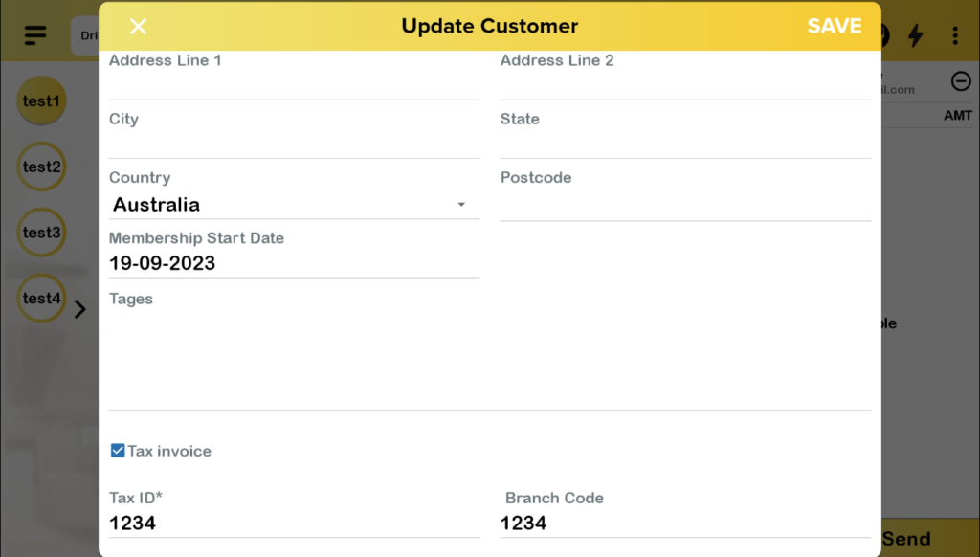
Task: Toggle the Tax invoice setting off
Action: pyautogui.click(x=118, y=450)
